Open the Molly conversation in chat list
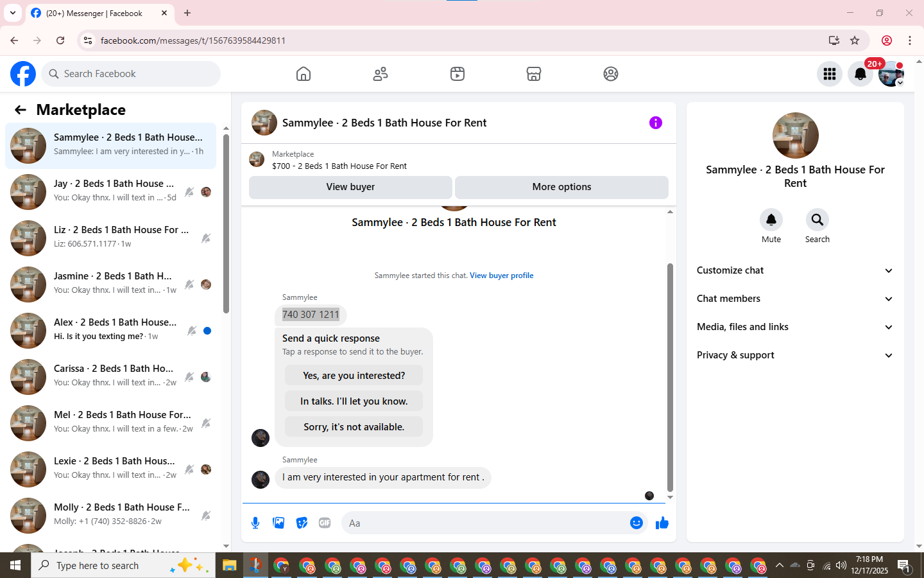 click(110, 516)
